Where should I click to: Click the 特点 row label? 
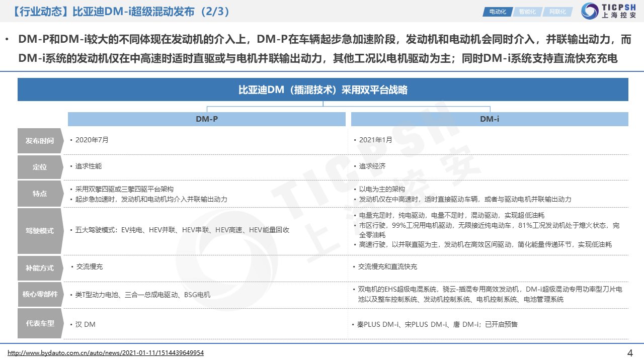tap(40, 194)
